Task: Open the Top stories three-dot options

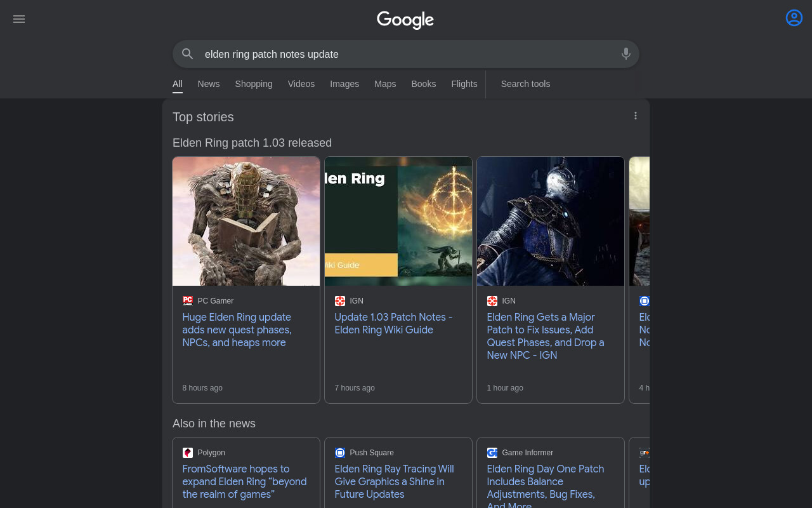Action: 636,116
